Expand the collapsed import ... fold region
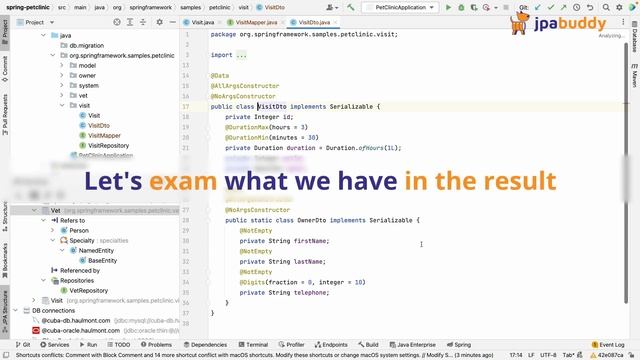Screen dimensions: 640x360 point(241,55)
